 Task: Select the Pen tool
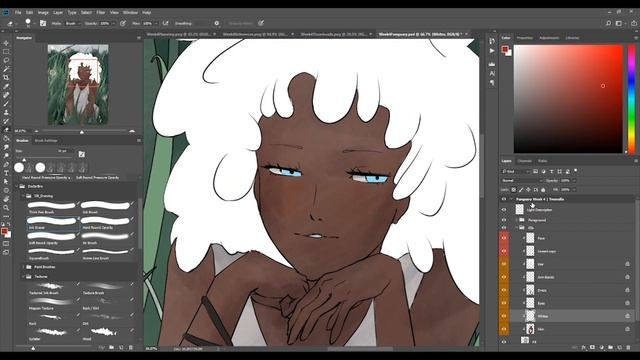[x=6, y=164]
